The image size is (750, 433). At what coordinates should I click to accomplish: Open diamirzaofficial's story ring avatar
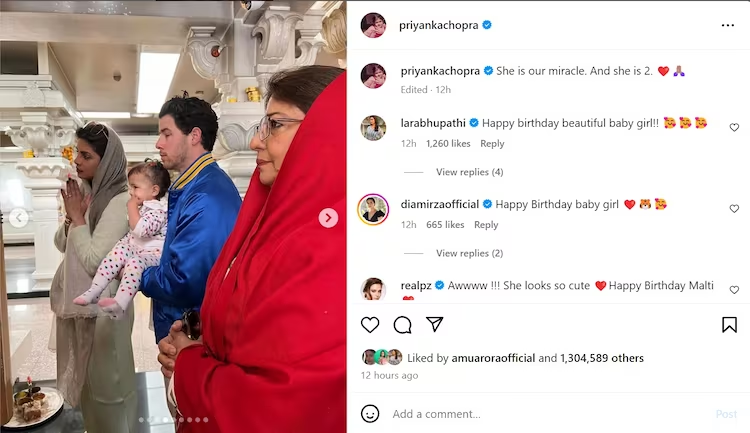(x=373, y=209)
